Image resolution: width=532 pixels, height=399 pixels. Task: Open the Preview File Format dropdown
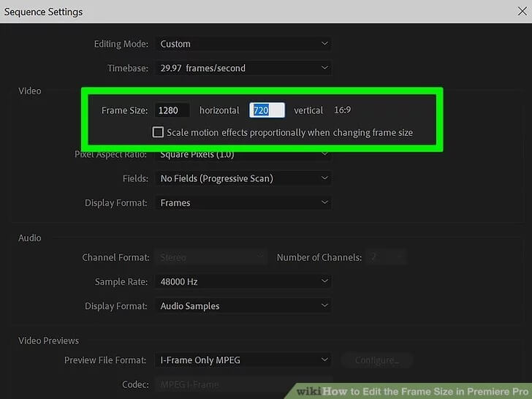click(x=243, y=360)
